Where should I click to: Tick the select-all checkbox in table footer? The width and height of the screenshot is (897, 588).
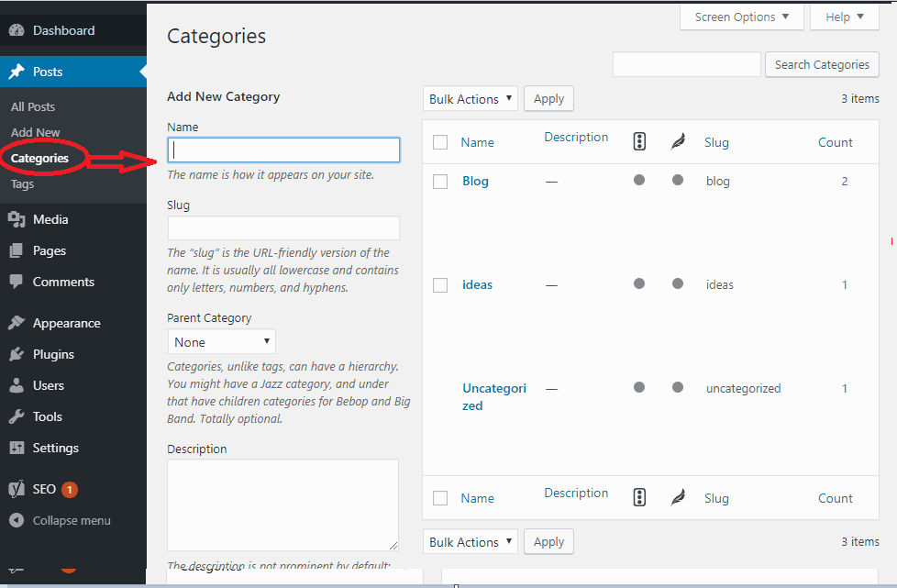(x=440, y=498)
